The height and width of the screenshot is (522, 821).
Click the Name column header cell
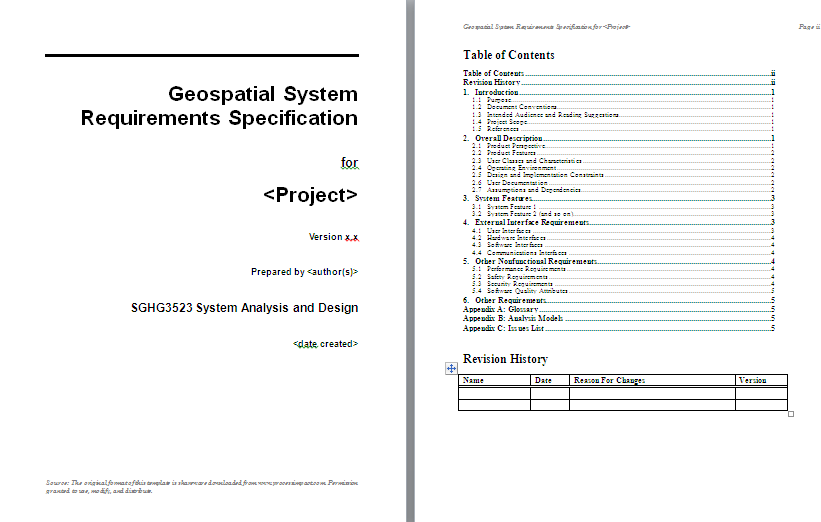point(474,380)
